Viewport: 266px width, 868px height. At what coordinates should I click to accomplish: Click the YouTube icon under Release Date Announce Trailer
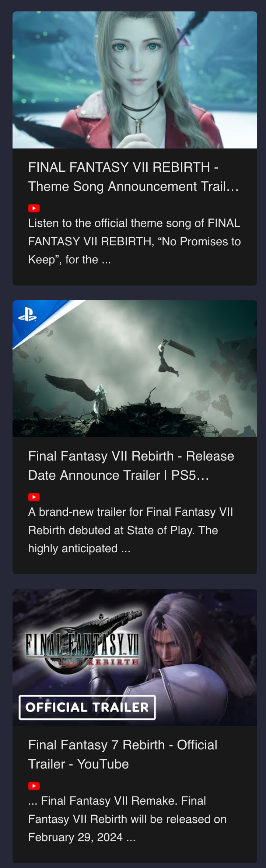(34, 497)
